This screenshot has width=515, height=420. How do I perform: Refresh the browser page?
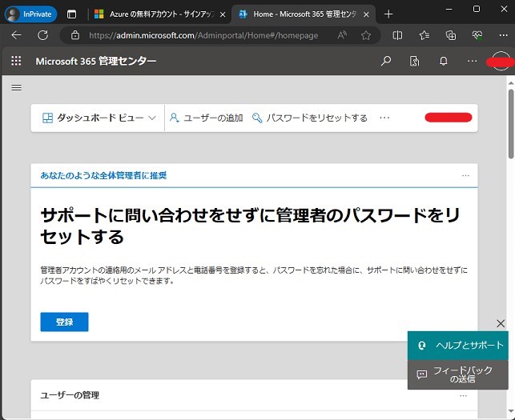tap(43, 34)
